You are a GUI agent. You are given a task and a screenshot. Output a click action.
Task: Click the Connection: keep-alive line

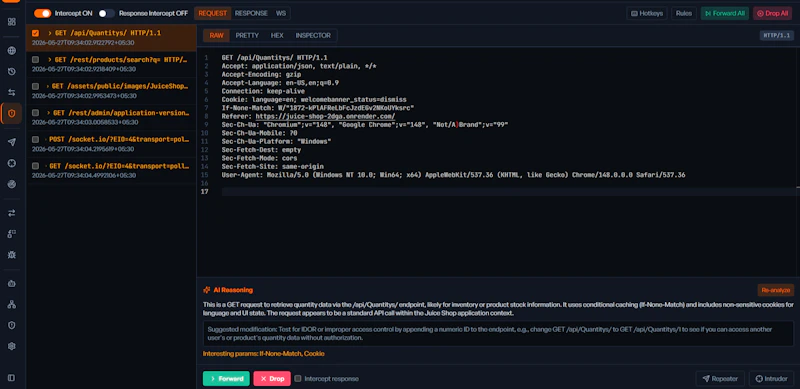point(263,91)
